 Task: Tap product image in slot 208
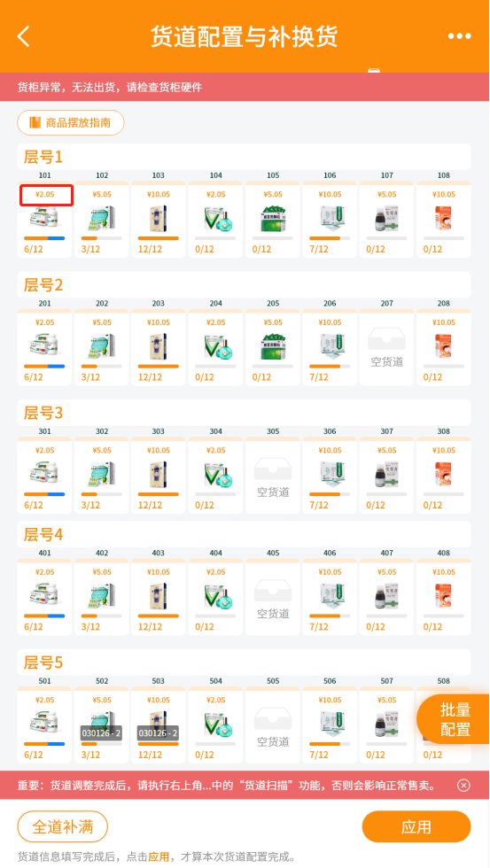click(444, 346)
